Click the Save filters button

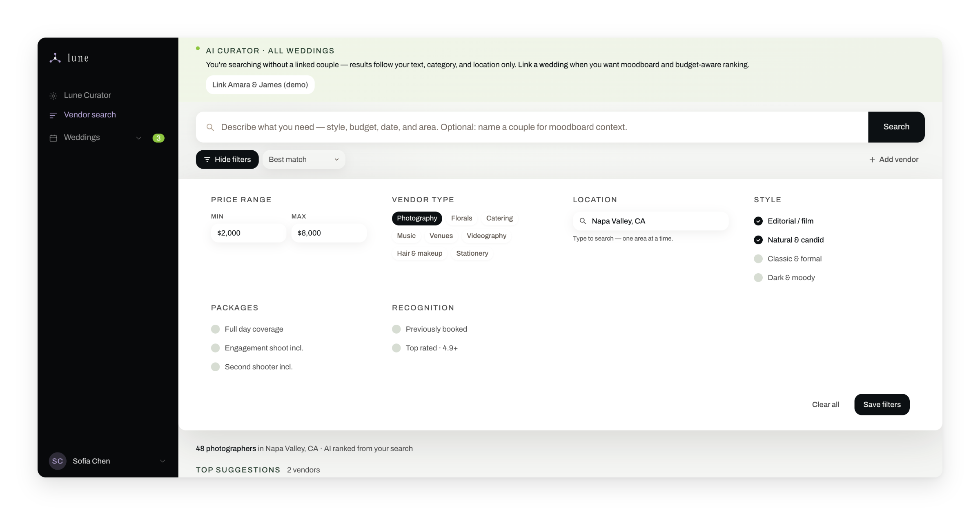(x=882, y=405)
